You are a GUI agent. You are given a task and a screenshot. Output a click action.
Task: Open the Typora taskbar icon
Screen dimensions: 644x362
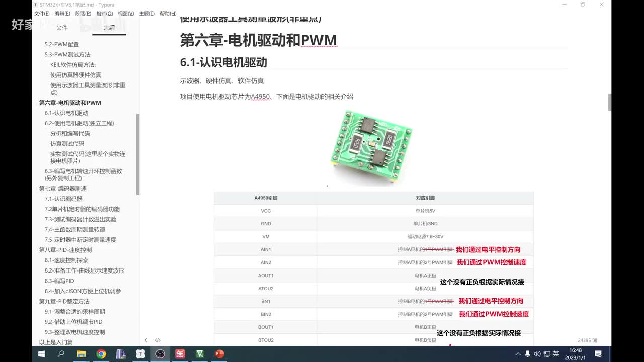tap(140, 354)
